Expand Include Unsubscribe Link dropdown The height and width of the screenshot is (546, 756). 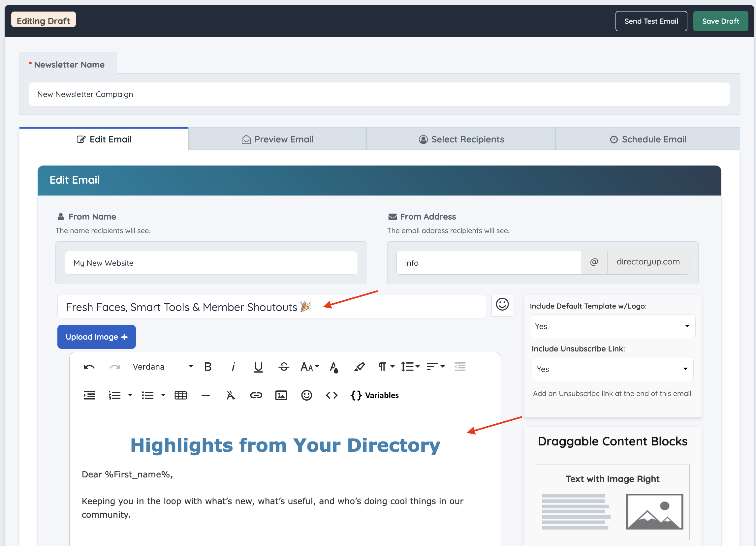612,369
